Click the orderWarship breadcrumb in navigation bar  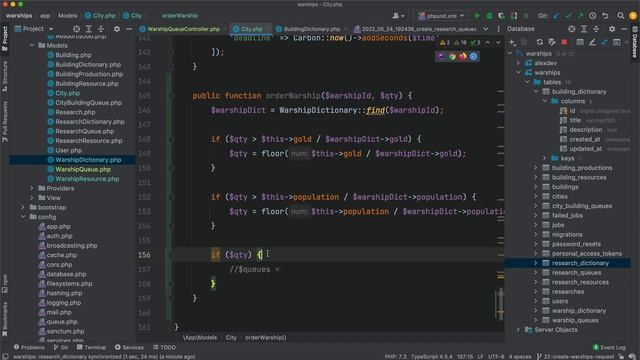180,16
